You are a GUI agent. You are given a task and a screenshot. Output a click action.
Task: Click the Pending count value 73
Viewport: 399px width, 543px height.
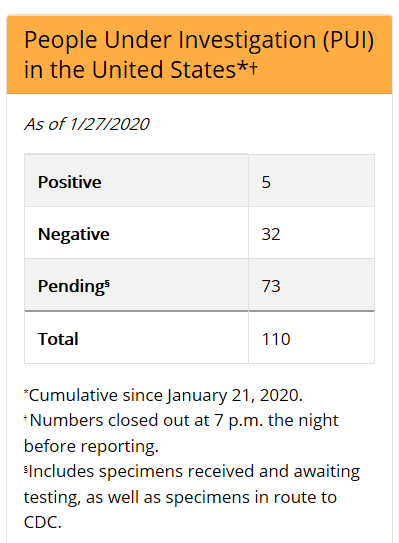tap(271, 286)
